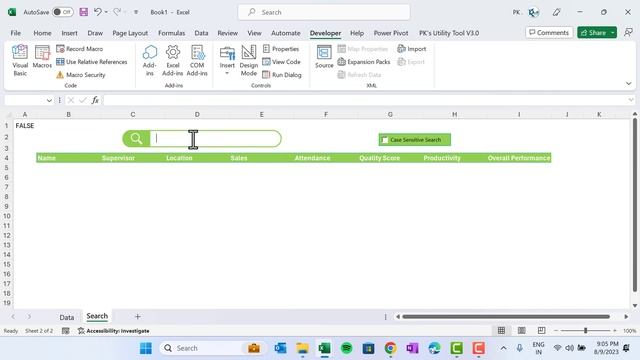Viewport: 640px width, 360px height.
Task: Click the Supervisor column header
Action: (x=118, y=158)
